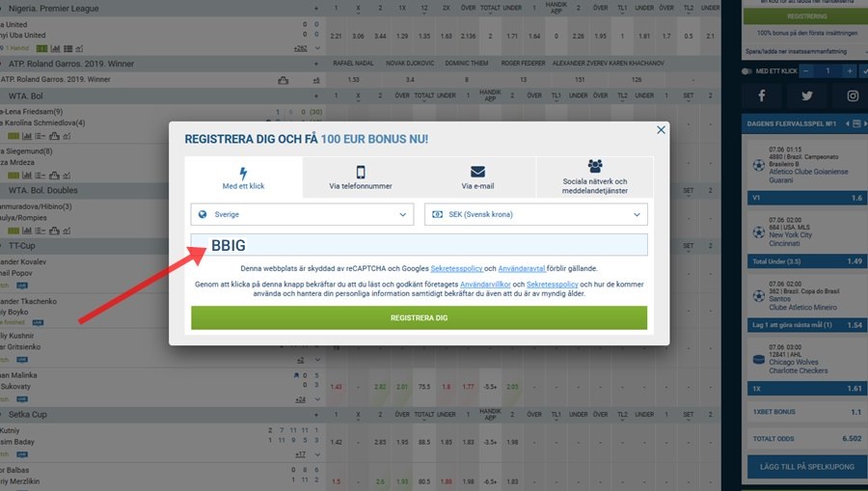The image size is (868, 491).
Task: Switch to Via e-mail tab
Action: [x=477, y=177]
